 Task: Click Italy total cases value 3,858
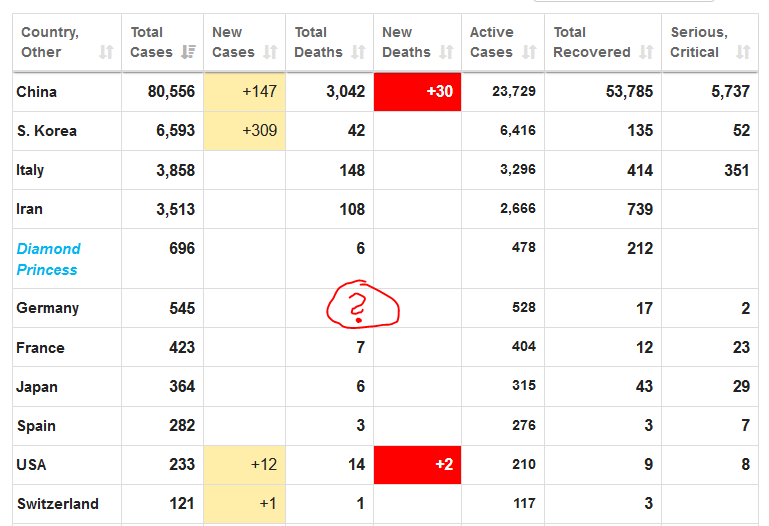click(x=175, y=170)
